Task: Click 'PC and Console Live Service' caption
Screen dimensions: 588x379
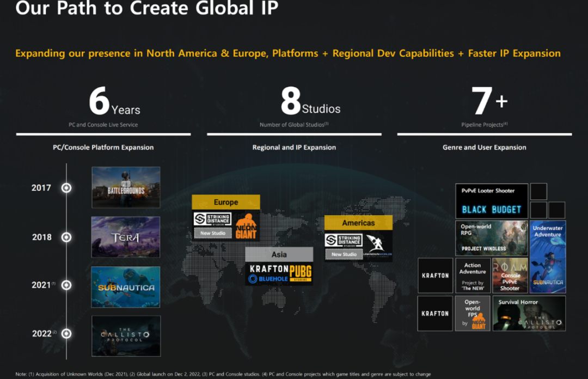Action: 103,125
